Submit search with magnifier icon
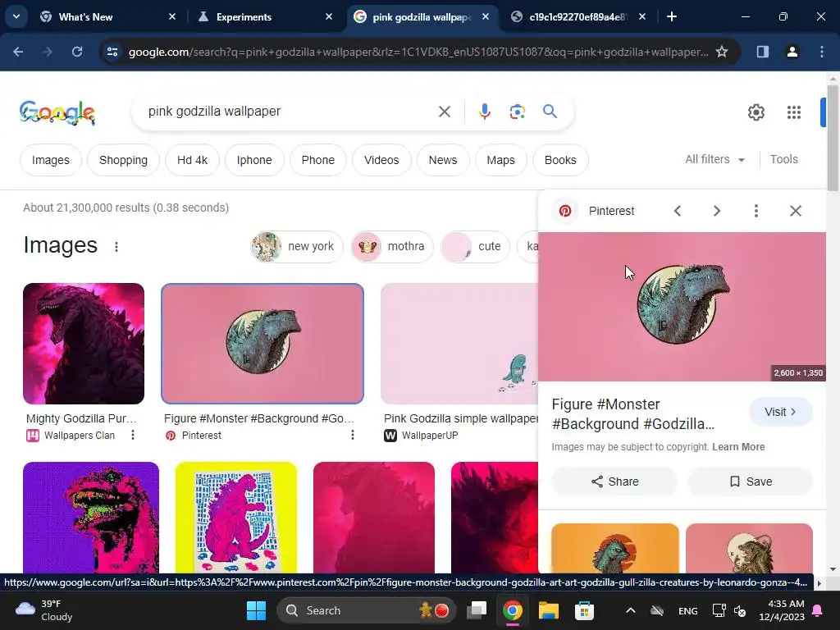The width and height of the screenshot is (840, 630). coord(550,112)
